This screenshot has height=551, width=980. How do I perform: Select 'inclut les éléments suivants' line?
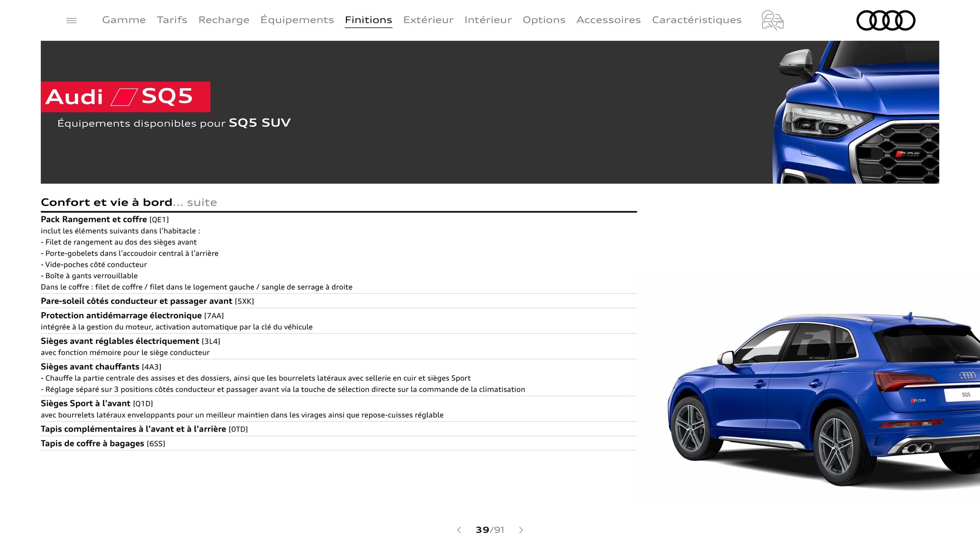click(120, 231)
